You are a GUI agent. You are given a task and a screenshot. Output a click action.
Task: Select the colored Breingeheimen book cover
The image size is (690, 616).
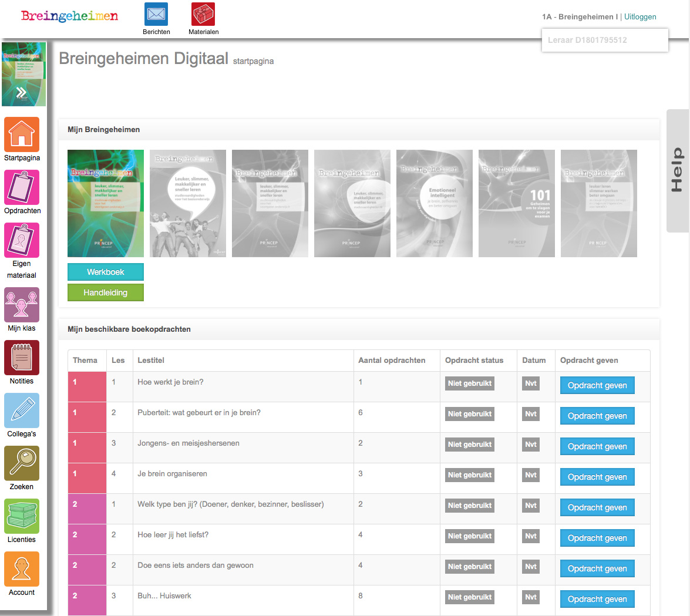pos(106,203)
